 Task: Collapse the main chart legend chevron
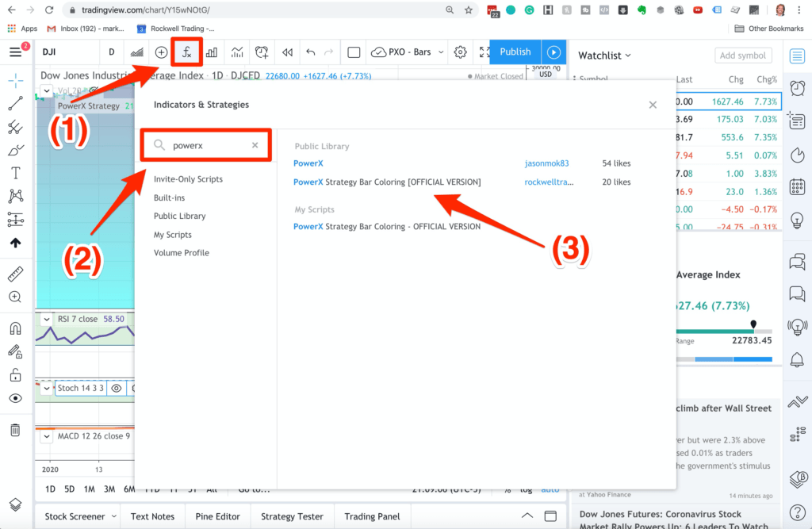47,91
